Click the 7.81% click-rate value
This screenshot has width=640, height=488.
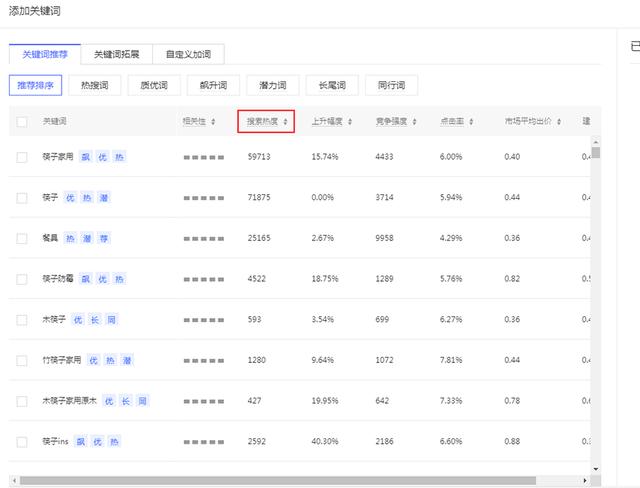(451, 360)
